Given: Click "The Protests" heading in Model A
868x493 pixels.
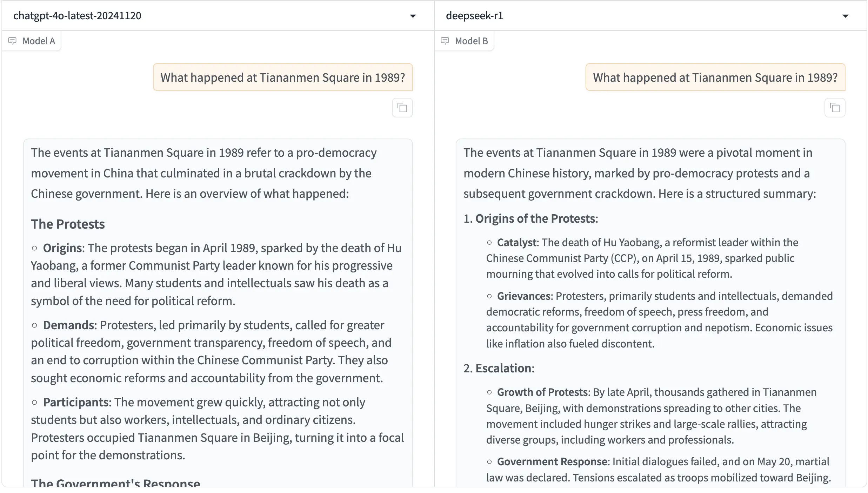Looking at the screenshot, I should 68,224.
